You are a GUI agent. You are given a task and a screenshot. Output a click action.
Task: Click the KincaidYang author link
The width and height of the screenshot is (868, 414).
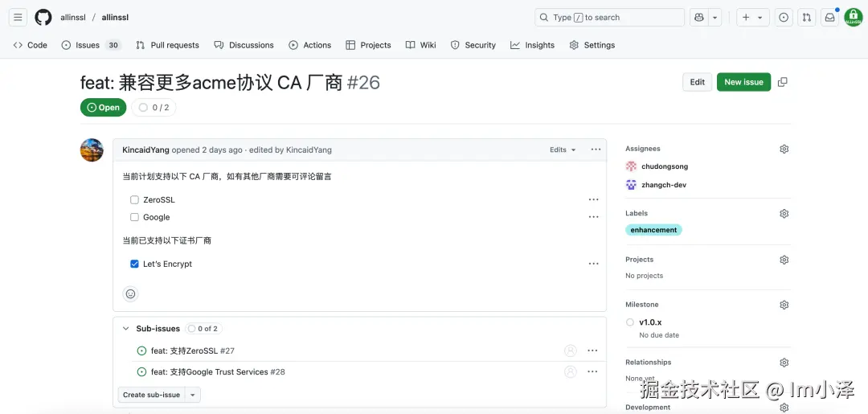146,150
